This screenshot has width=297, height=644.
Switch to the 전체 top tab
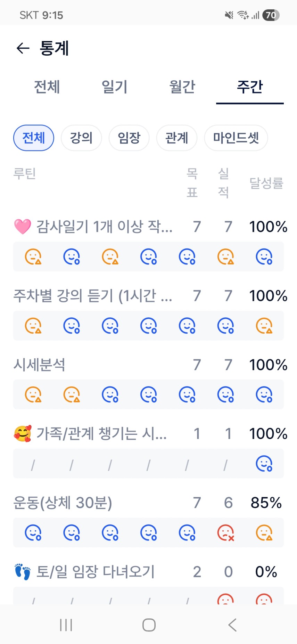point(47,87)
